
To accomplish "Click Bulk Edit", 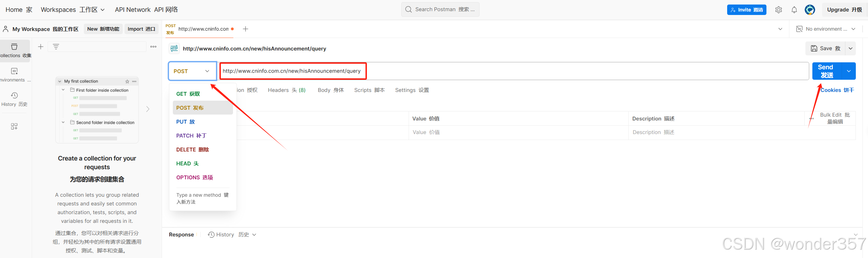I will (x=835, y=118).
